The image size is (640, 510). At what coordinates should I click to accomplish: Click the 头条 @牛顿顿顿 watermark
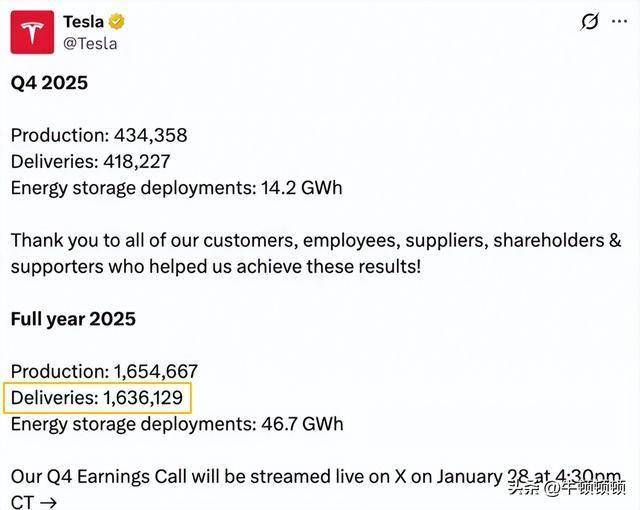click(567, 489)
